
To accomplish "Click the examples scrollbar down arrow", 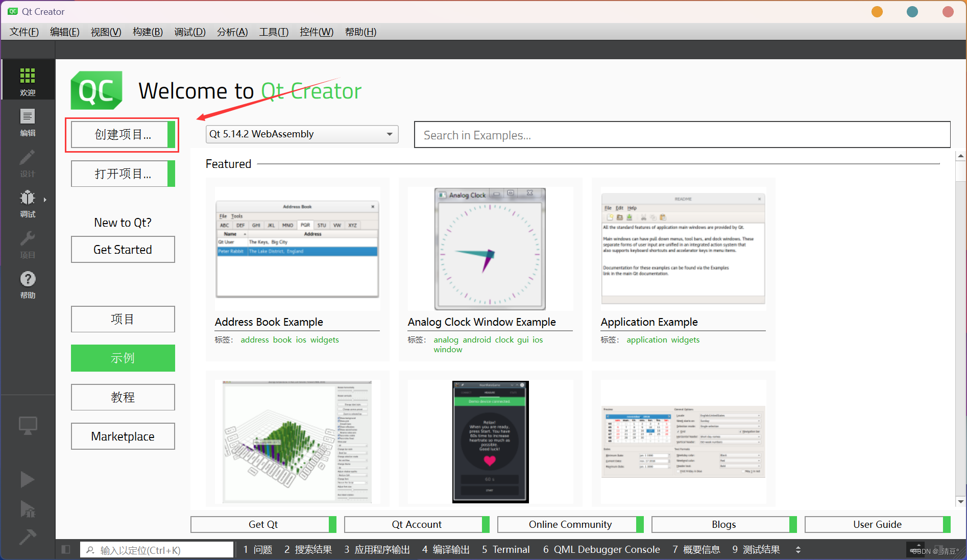I will pos(961,501).
